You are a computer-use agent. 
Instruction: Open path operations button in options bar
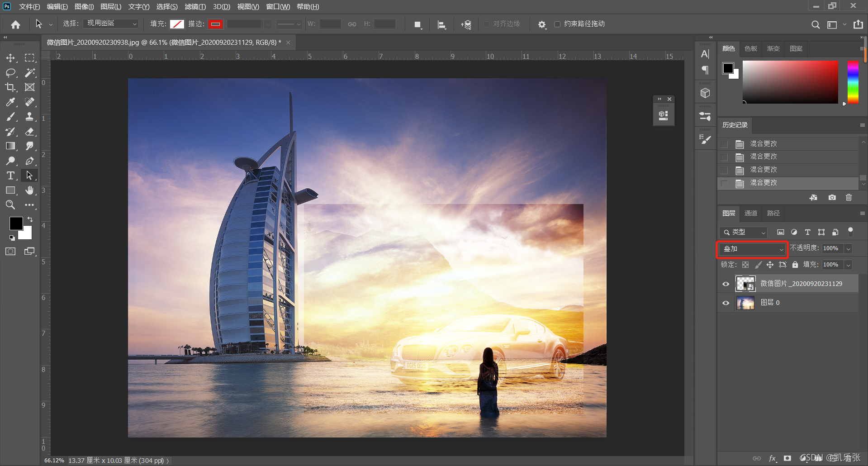pyautogui.click(x=418, y=24)
